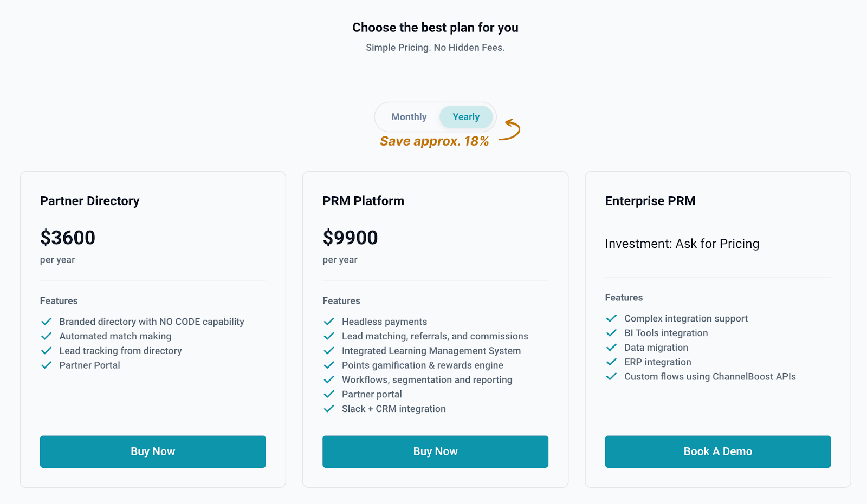The image size is (867, 504).
Task: Click checkmark beside Headless payments
Action: click(x=329, y=322)
